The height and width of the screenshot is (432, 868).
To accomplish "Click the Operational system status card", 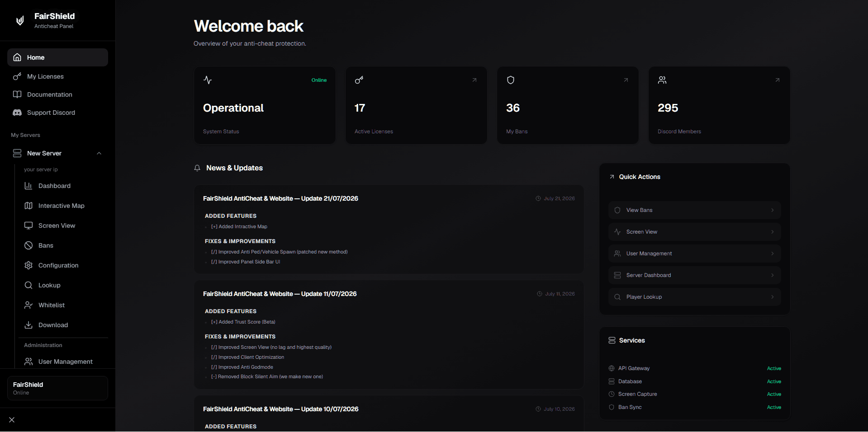I will pyautogui.click(x=265, y=105).
